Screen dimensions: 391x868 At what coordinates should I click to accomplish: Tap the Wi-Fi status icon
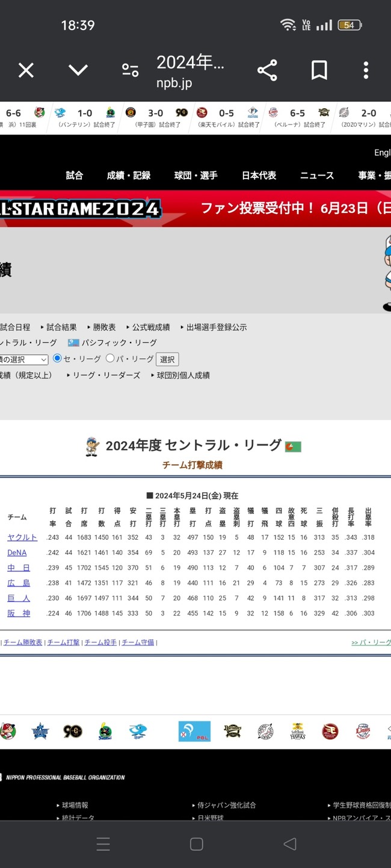click(288, 25)
